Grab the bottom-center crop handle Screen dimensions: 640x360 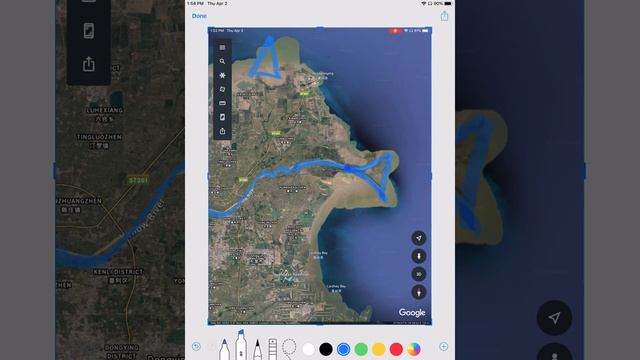coord(320,325)
